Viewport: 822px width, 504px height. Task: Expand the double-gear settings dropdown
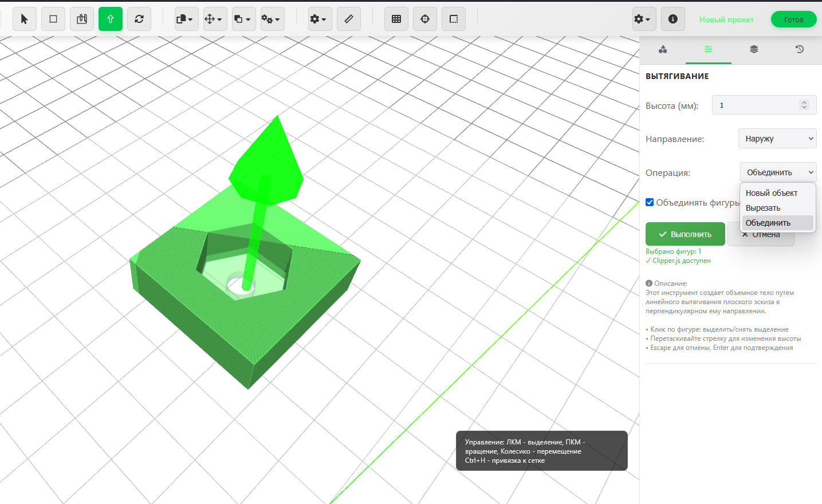click(271, 19)
